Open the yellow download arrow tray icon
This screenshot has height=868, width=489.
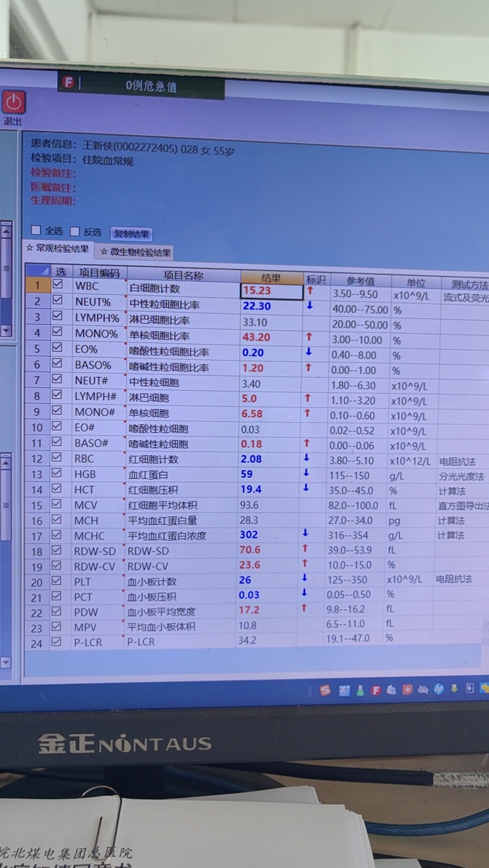tap(454, 688)
